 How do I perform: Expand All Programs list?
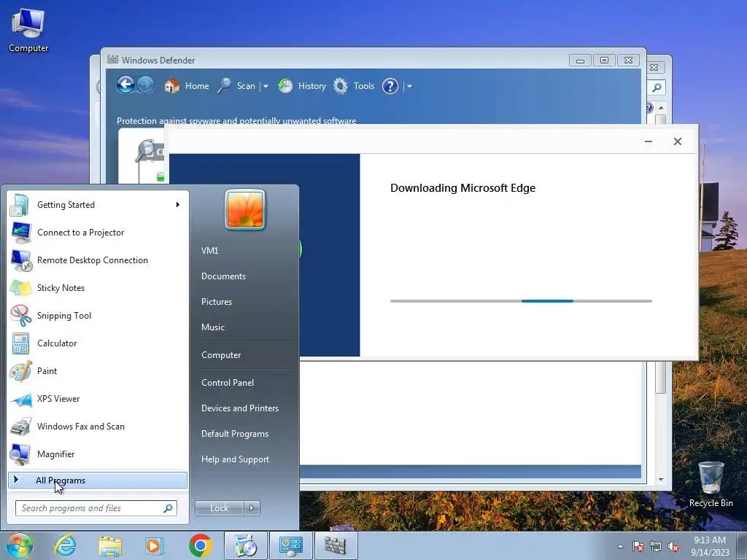[x=98, y=481]
